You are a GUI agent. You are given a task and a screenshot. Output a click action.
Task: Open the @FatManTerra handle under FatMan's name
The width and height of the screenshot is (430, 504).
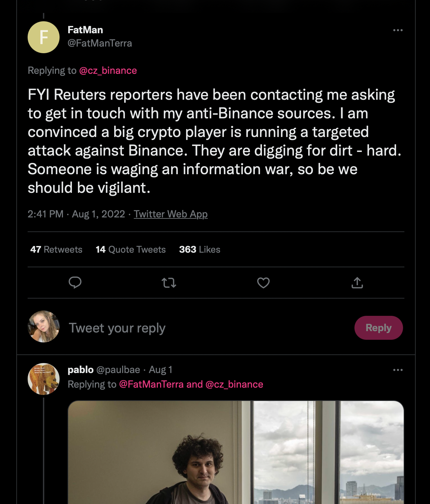[x=100, y=43]
